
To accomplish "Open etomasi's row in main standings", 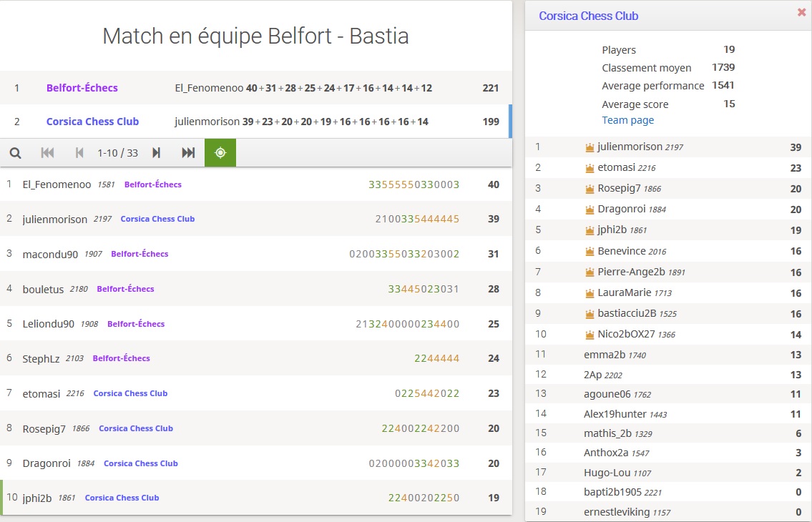I will (256, 393).
